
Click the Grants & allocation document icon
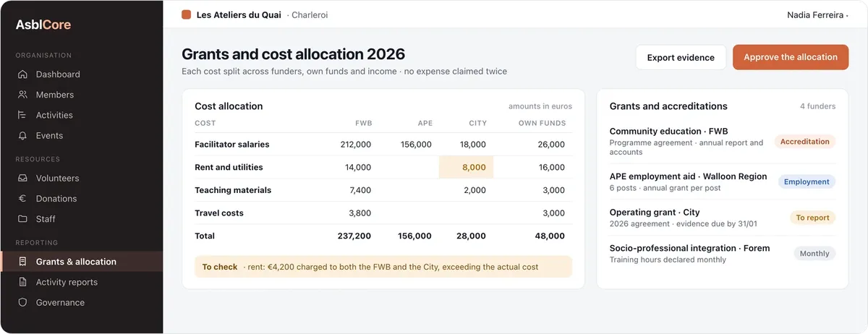pos(22,262)
